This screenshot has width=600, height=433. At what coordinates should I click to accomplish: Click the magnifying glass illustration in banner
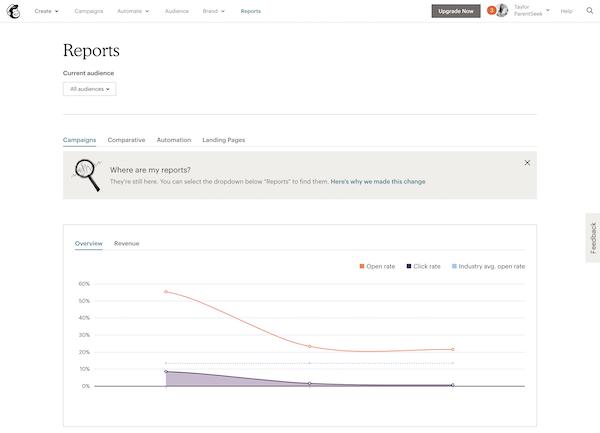87,174
